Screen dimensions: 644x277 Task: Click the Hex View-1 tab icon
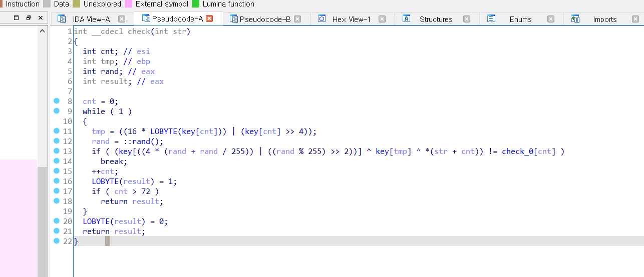pos(322,18)
